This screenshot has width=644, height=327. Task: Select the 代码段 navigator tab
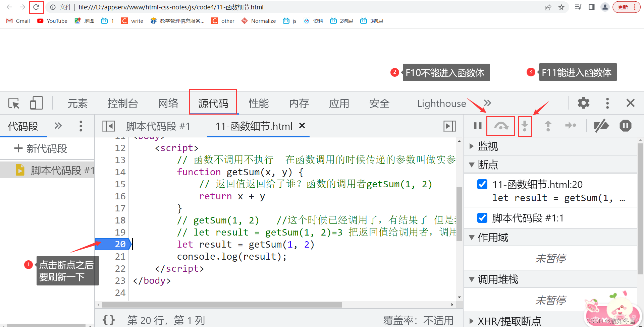point(23,126)
